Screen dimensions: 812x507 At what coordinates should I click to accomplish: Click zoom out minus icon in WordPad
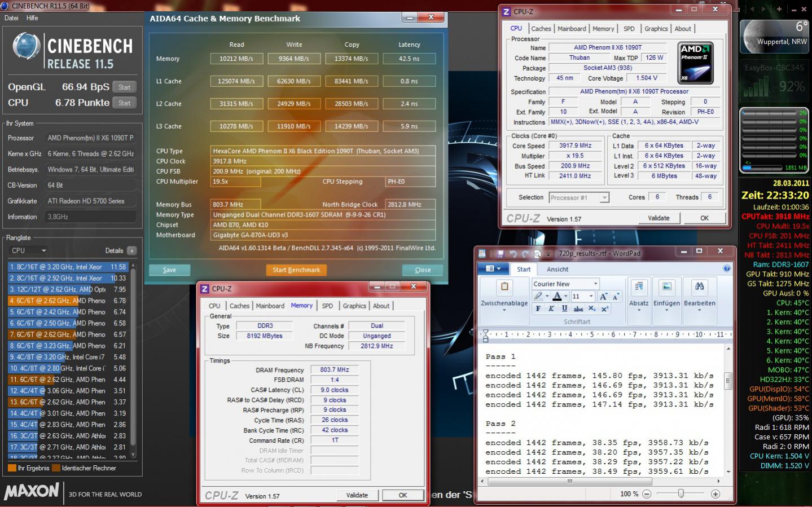pos(647,493)
